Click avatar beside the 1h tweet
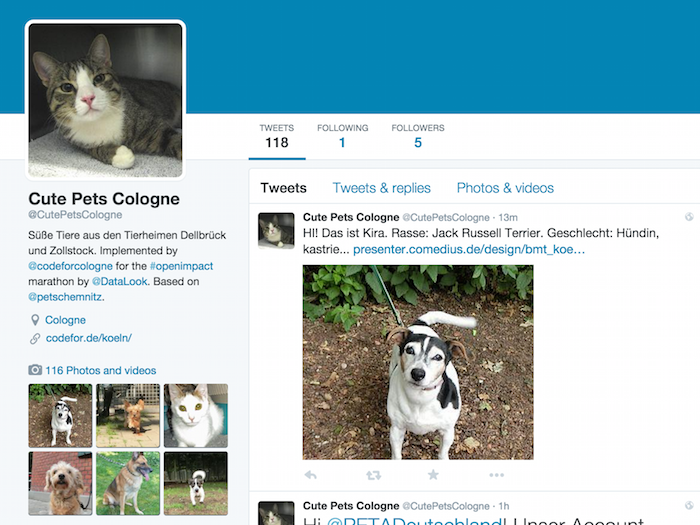The image size is (700, 525). pos(276,513)
